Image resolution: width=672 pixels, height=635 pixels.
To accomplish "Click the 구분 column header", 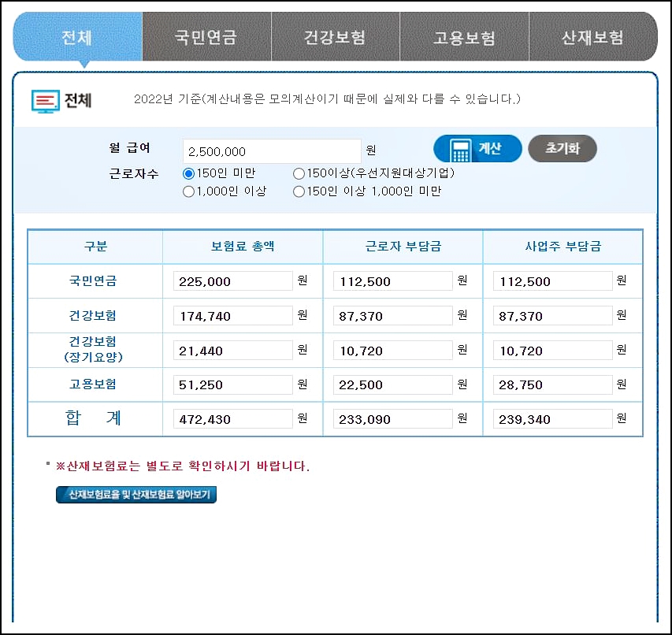I will coord(95,247).
